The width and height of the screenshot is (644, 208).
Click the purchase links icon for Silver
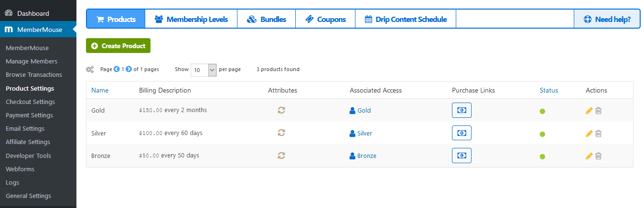462,133
